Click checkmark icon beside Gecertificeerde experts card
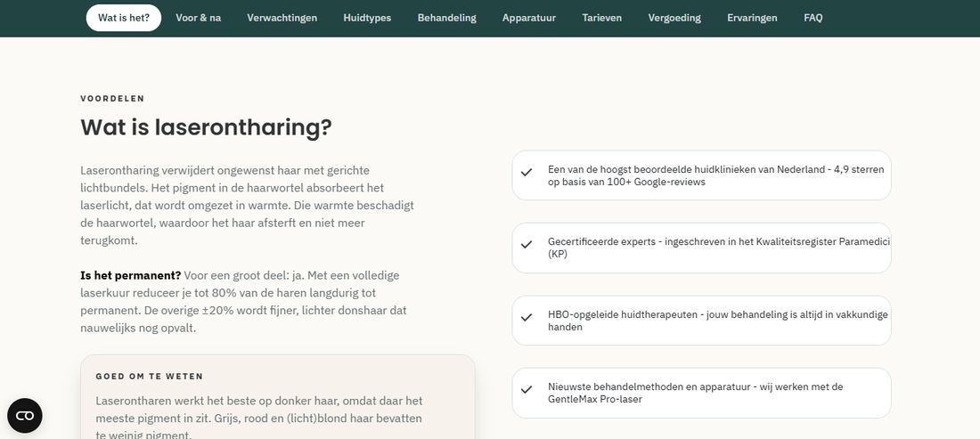The height and width of the screenshot is (439, 980). 527,244
